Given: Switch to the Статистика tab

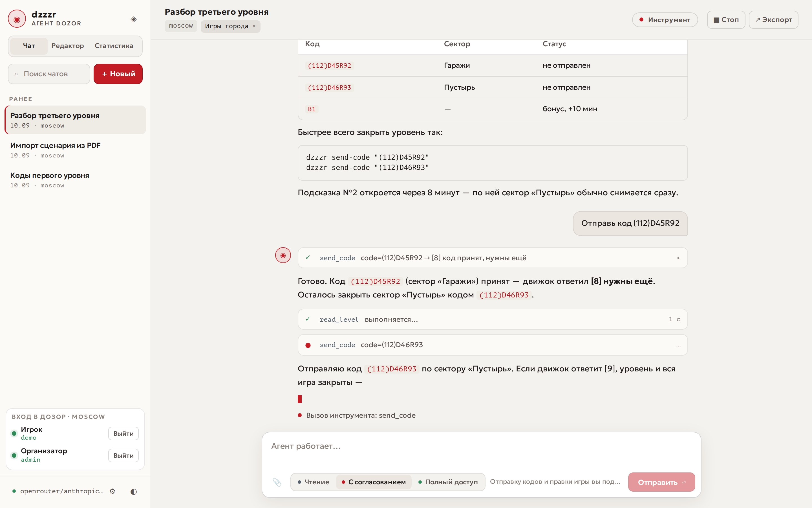Looking at the screenshot, I should point(114,46).
